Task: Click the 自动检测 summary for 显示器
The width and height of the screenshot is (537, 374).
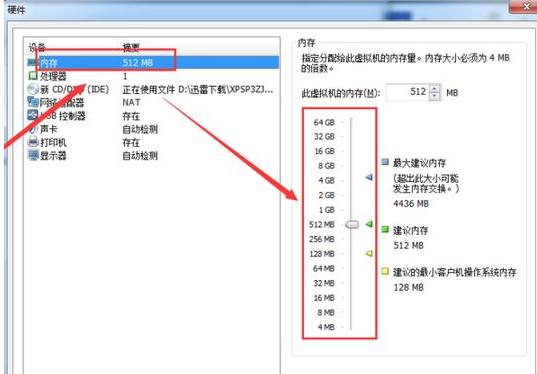Action: coord(140,156)
